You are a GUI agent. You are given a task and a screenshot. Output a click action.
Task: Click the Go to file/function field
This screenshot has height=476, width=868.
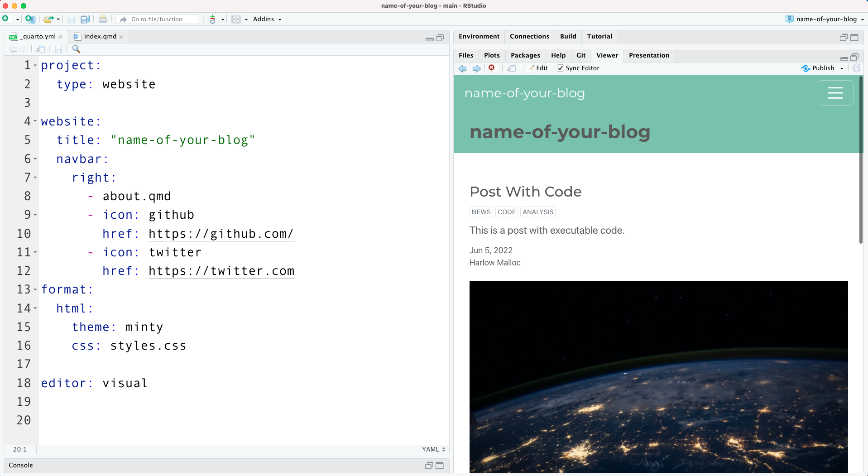[x=157, y=19]
